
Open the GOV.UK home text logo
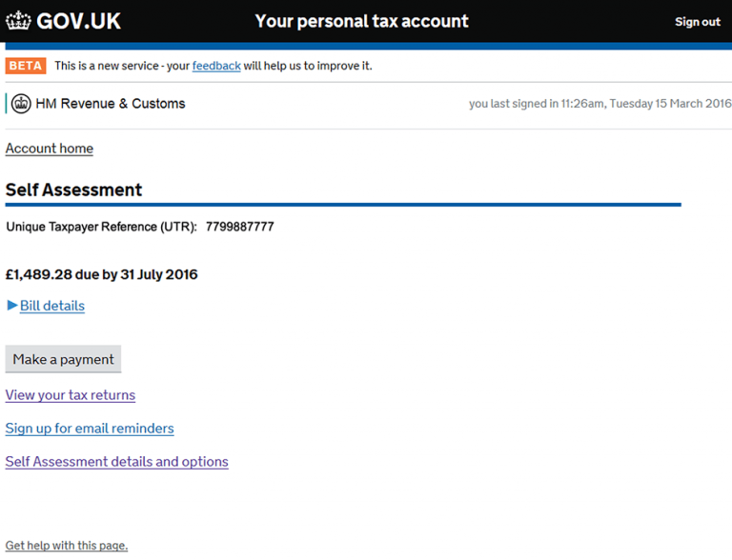[x=78, y=21]
